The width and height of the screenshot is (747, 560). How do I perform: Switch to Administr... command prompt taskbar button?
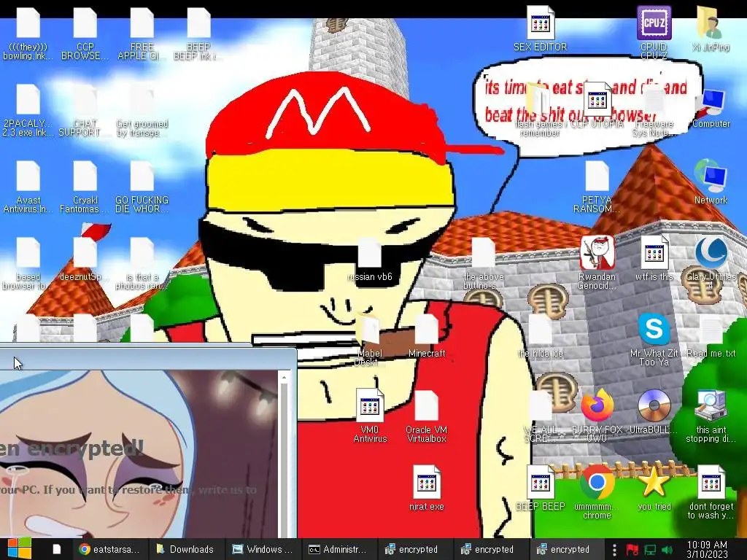pyautogui.click(x=338, y=549)
